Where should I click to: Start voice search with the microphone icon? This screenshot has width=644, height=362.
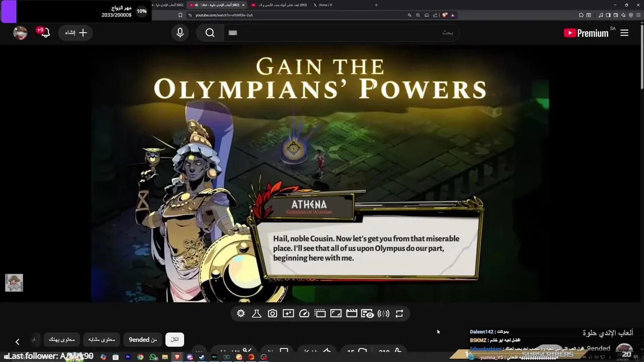(180, 33)
